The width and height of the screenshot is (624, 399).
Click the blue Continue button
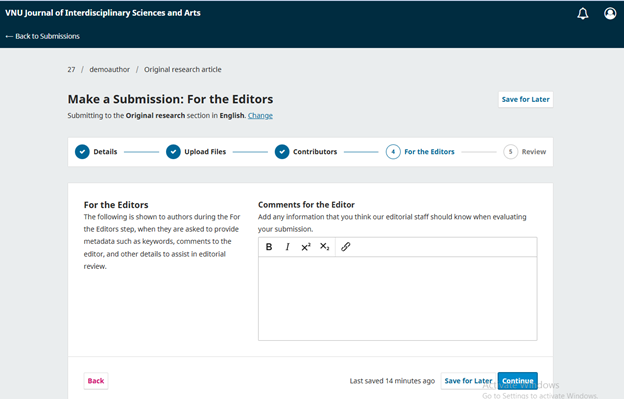517,381
